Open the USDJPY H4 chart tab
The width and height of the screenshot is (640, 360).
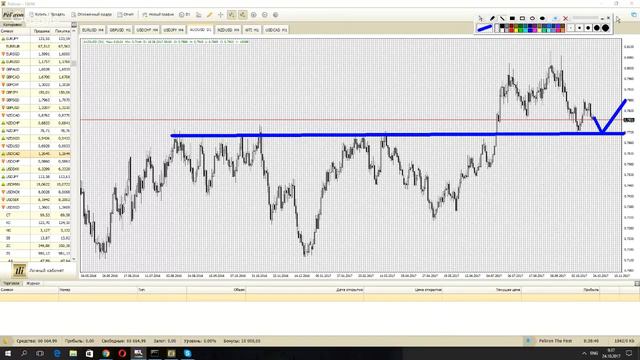[173, 30]
